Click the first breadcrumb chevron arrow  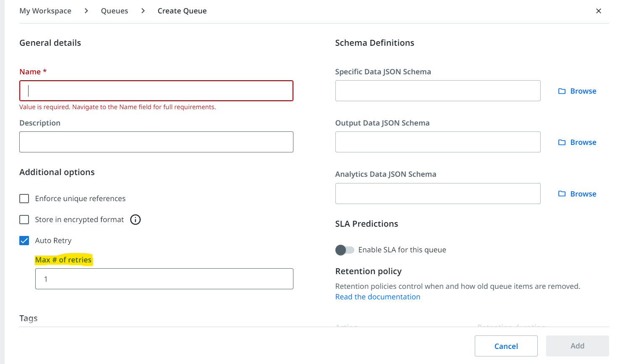click(86, 11)
